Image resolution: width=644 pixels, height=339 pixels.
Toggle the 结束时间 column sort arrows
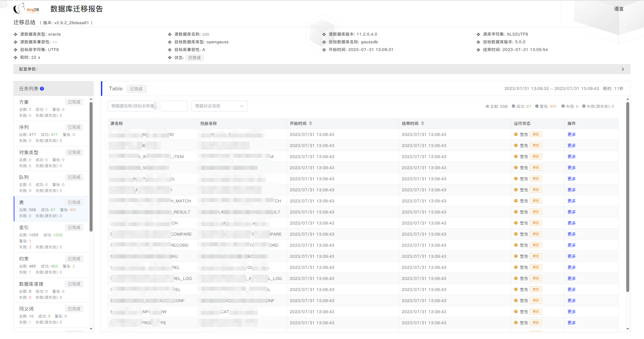pyautogui.click(x=423, y=124)
